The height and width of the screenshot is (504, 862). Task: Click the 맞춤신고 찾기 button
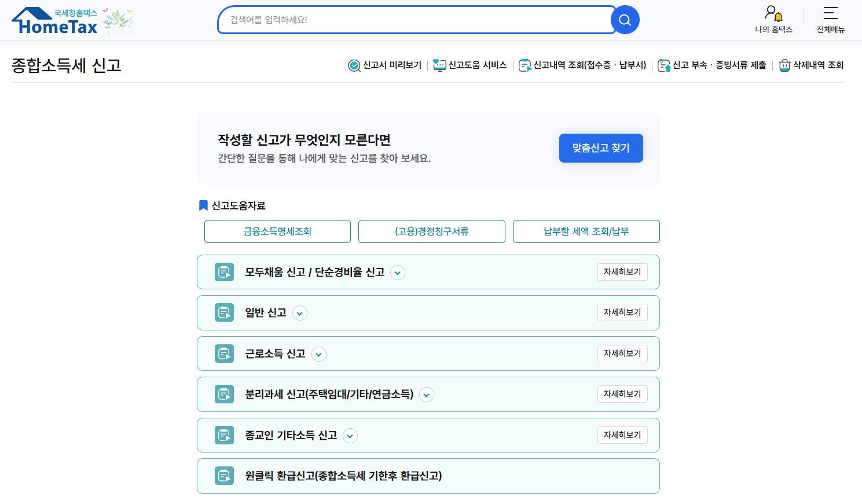[x=601, y=148]
